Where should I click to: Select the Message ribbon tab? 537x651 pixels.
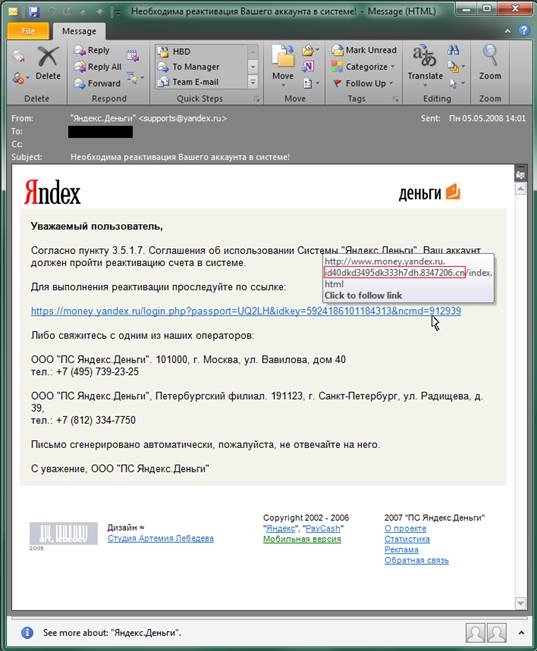pos(79,31)
